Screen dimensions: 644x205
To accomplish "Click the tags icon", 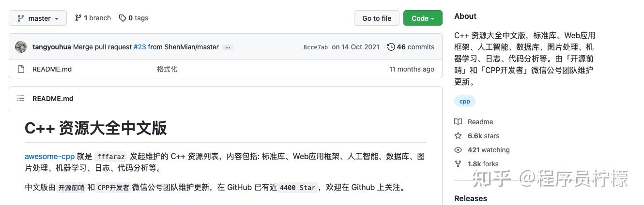I will point(123,18).
